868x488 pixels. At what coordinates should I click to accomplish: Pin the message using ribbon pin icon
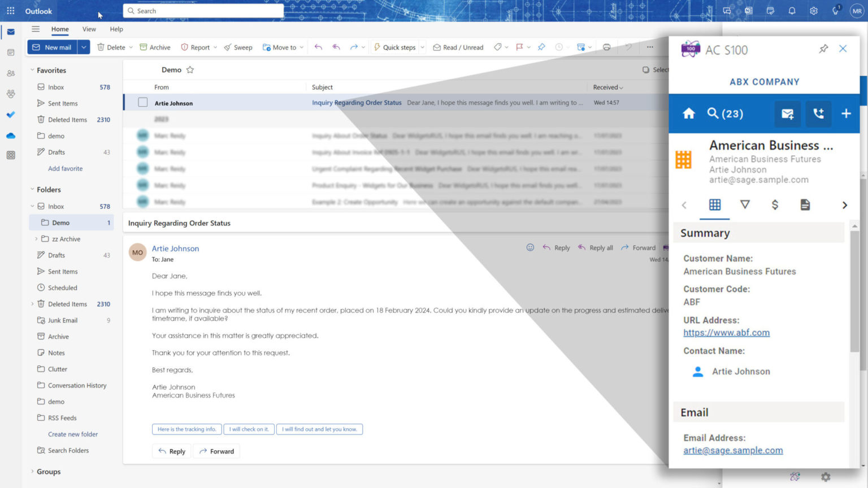pos(541,47)
